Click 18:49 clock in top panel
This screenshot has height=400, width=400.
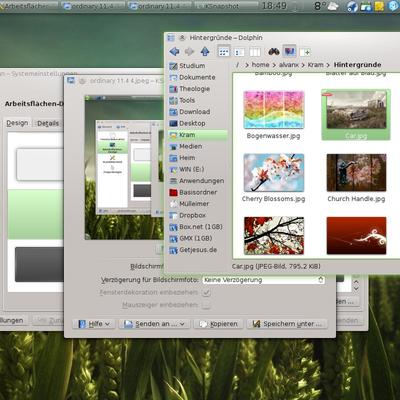[x=274, y=6]
